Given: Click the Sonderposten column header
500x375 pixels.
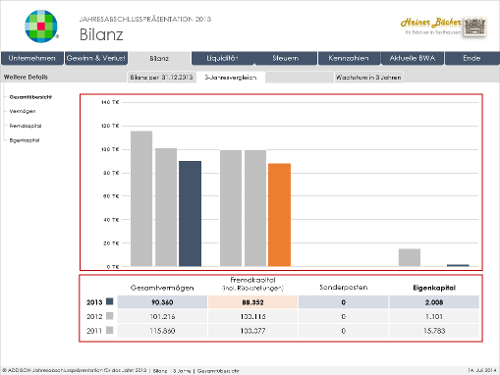Looking at the screenshot, I should coord(343,287).
